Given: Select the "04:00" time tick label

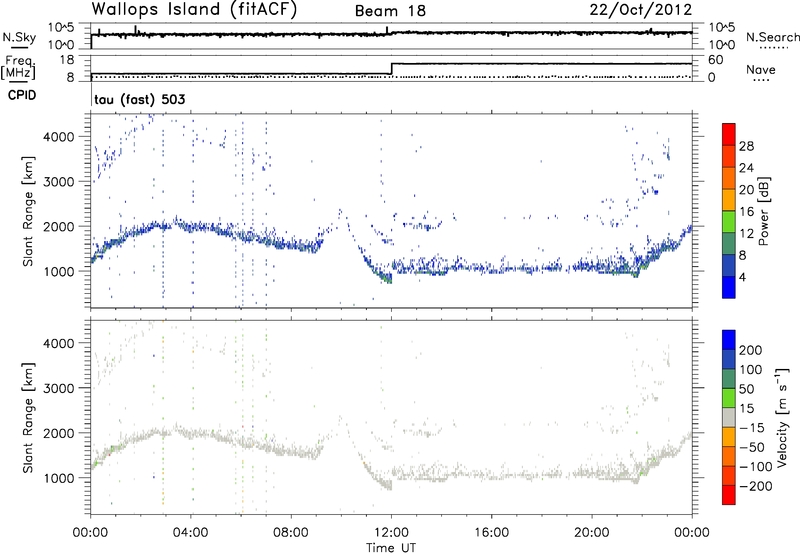Looking at the screenshot, I should pyautogui.click(x=190, y=533).
